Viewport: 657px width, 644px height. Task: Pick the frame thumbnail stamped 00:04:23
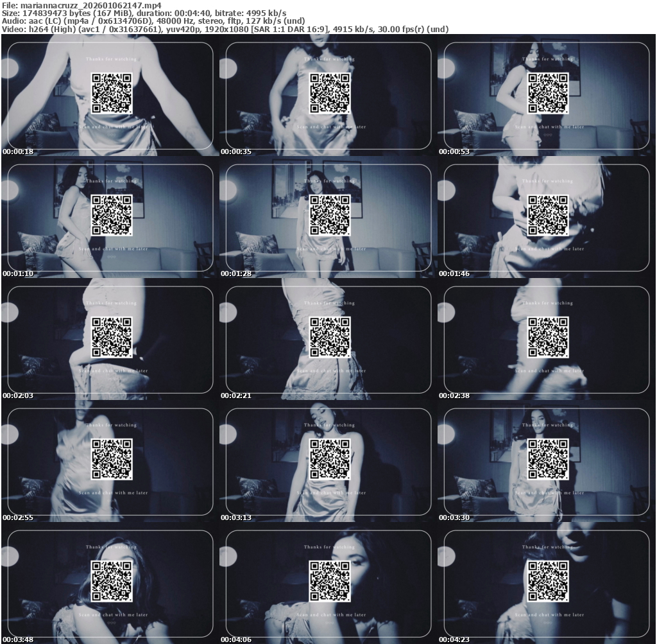pyautogui.click(x=547, y=583)
